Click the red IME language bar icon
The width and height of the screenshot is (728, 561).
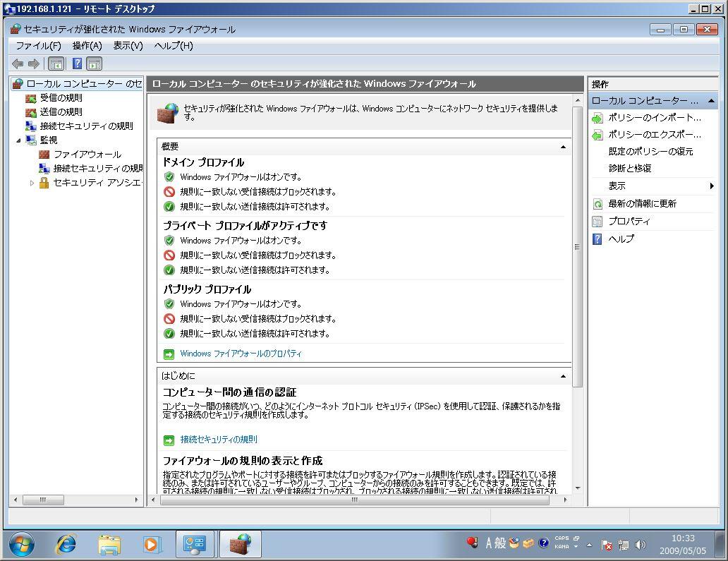point(472,542)
